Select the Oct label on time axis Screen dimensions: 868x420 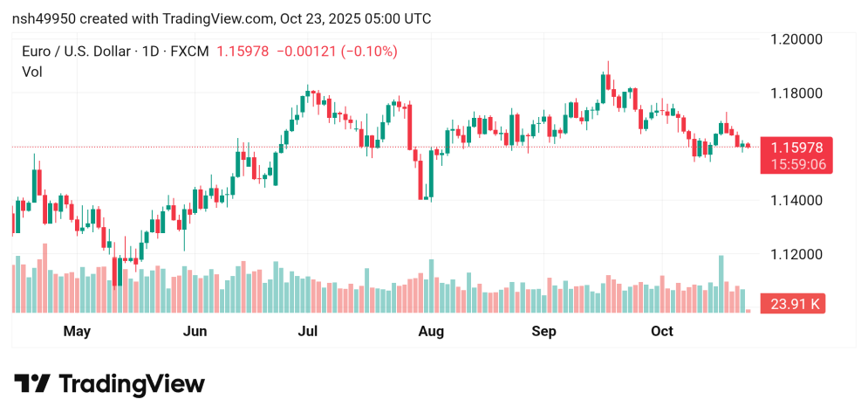(x=662, y=332)
